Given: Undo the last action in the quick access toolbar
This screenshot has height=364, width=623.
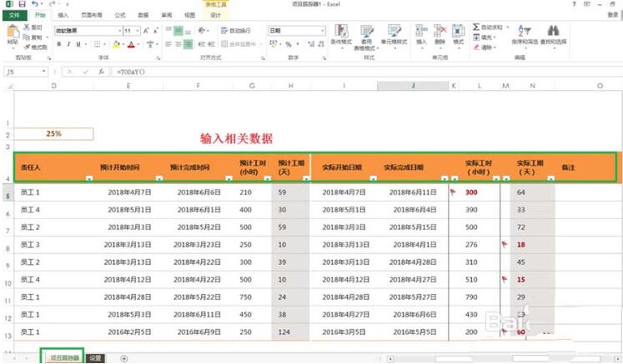Looking at the screenshot, I should pyautogui.click(x=35, y=4).
